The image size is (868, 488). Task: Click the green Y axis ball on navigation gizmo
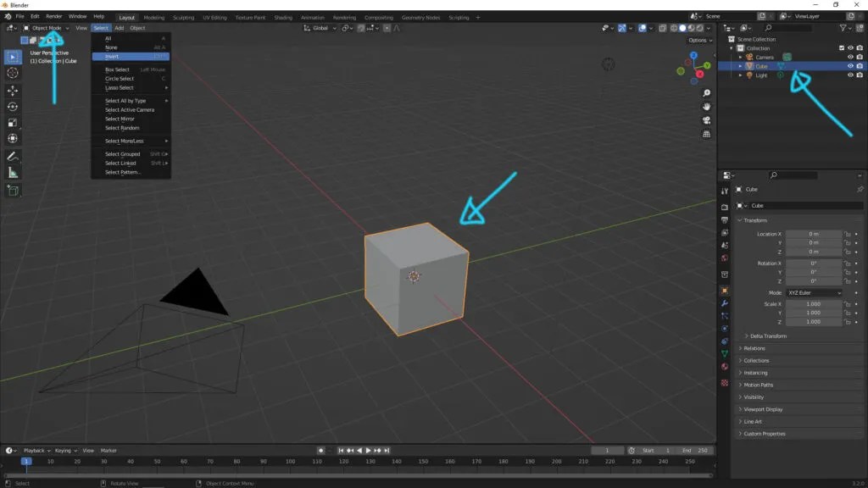click(x=709, y=65)
